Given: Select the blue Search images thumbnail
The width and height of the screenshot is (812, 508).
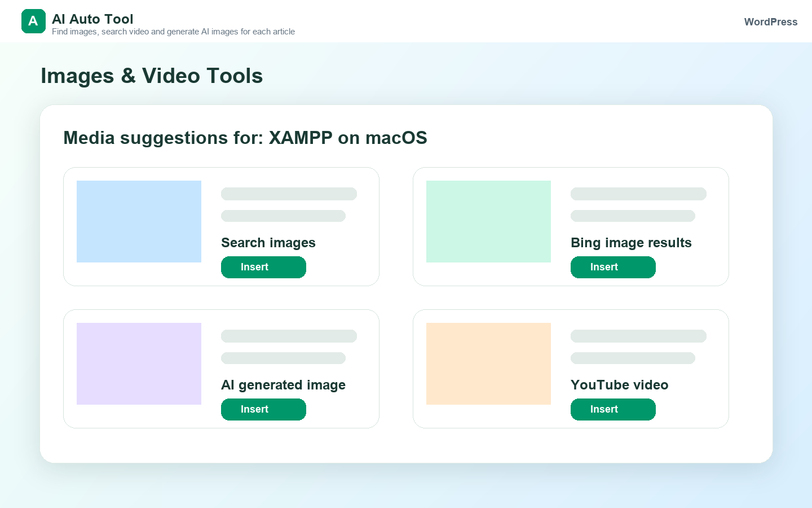Looking at the screenshot, I should (x=139, y=221).
